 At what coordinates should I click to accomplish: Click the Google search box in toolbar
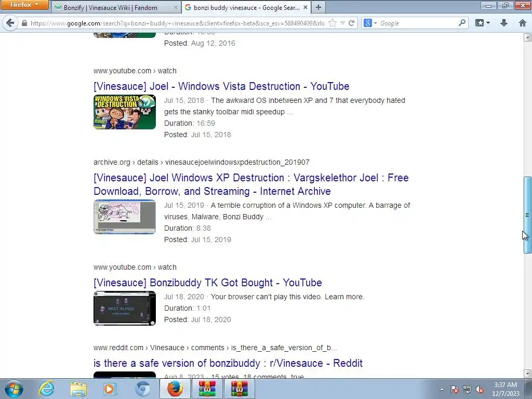[x=417, y=23]
